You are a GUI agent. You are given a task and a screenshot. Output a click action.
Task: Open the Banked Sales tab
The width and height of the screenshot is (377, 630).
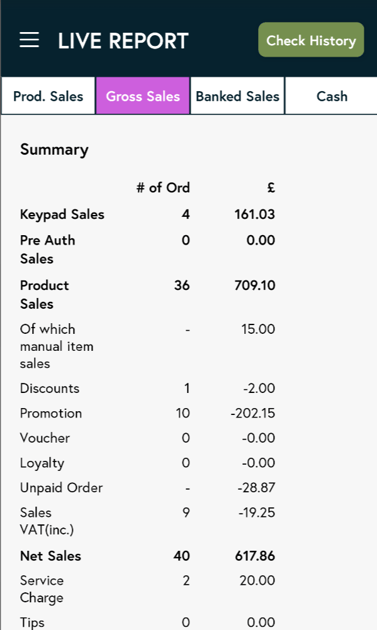[238, 96]
